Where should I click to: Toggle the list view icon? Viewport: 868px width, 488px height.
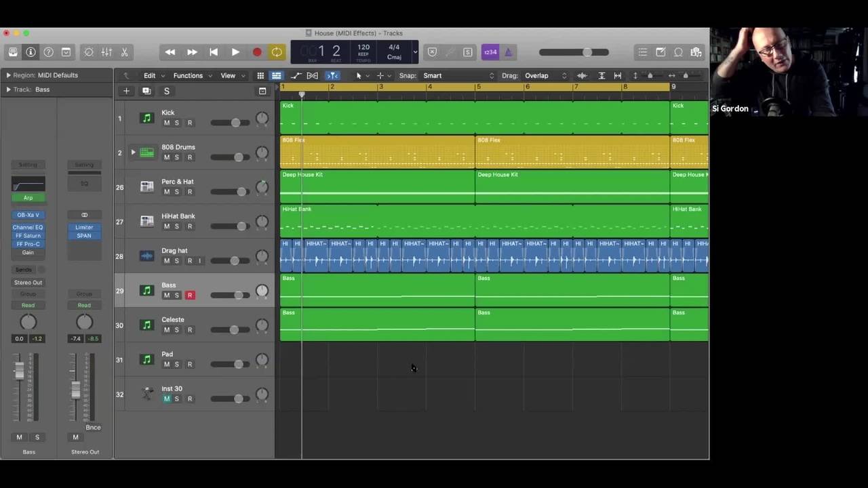pyautogui.click(x=276, y=76)
